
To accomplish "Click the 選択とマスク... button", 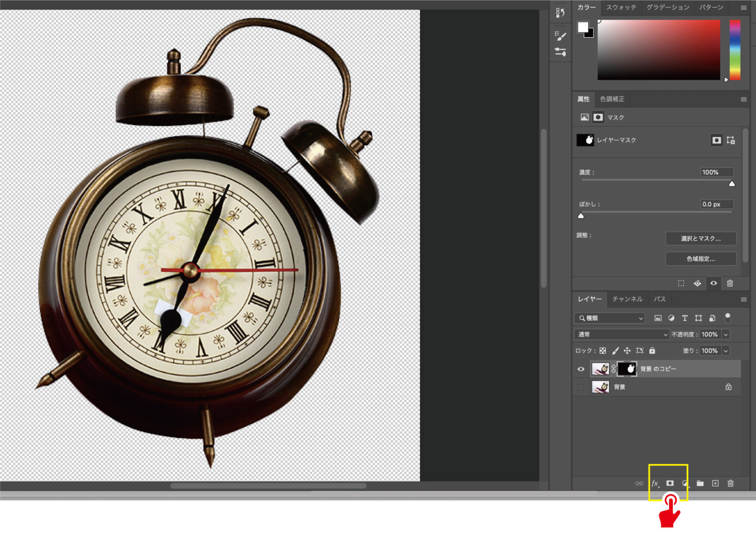I will pos(700,238).
